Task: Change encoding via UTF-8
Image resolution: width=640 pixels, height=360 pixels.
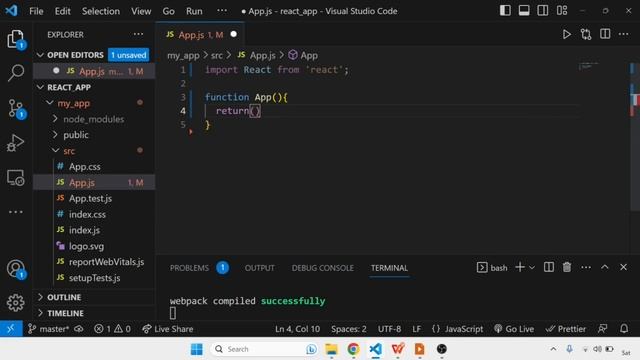Action: tap(389, 329)
